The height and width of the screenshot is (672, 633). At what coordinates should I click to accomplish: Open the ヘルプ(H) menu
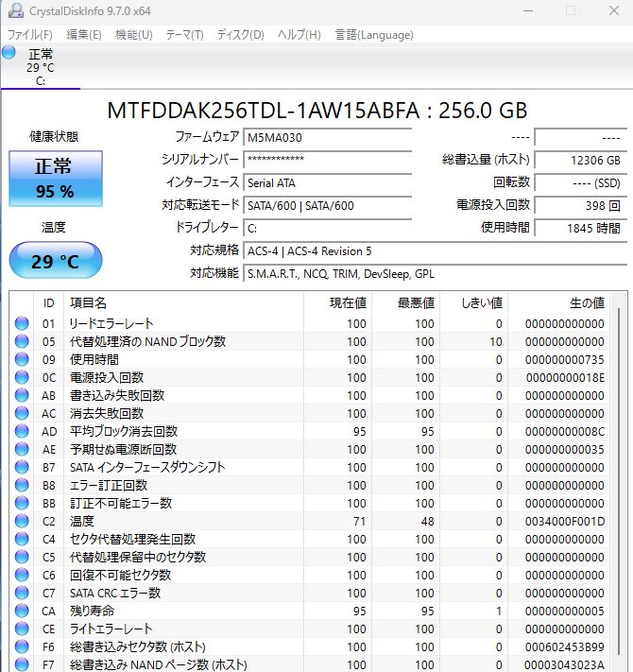click(299, 35)
